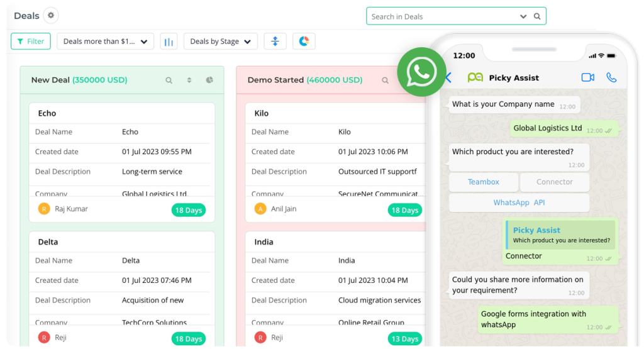The height and width of the screenshot is (349, 644).
Task: Sort the New Deal column
Action: pyautogui.click(x=189, y=80)
